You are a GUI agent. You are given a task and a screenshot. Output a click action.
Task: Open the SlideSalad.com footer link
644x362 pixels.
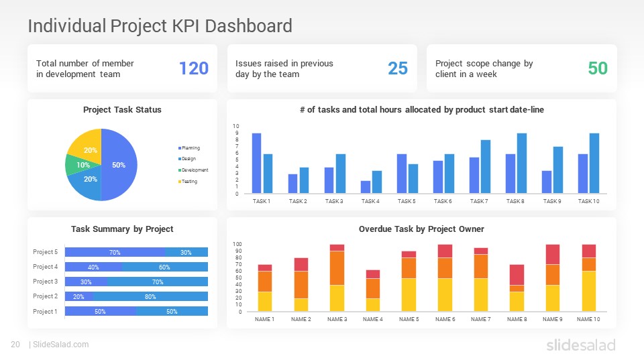coord(61,345)
